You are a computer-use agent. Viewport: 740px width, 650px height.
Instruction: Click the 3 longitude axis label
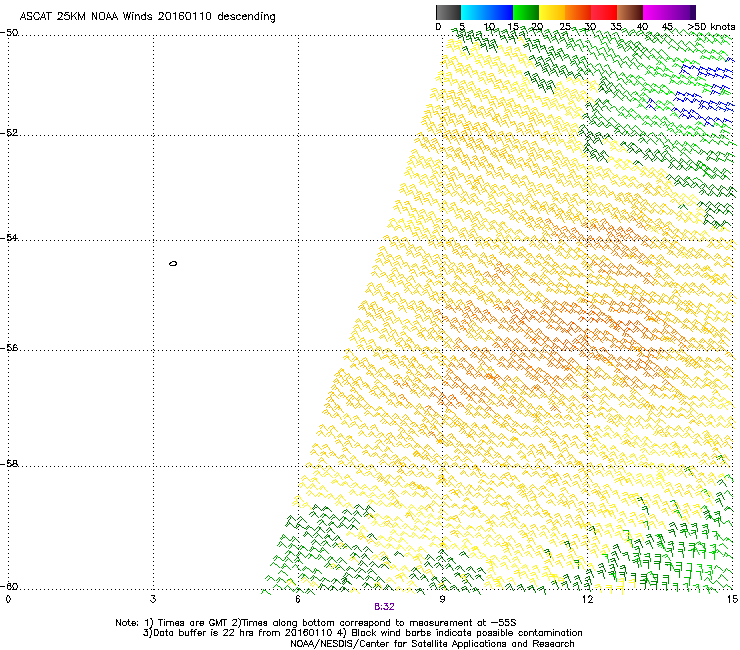click(x=153, y=599)
